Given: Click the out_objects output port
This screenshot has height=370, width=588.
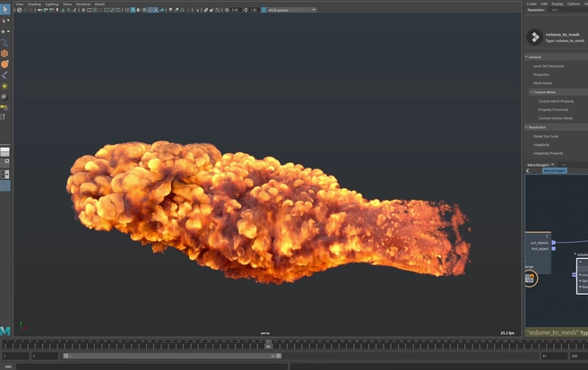Looking at the screenshot, I should coord(554,243).
